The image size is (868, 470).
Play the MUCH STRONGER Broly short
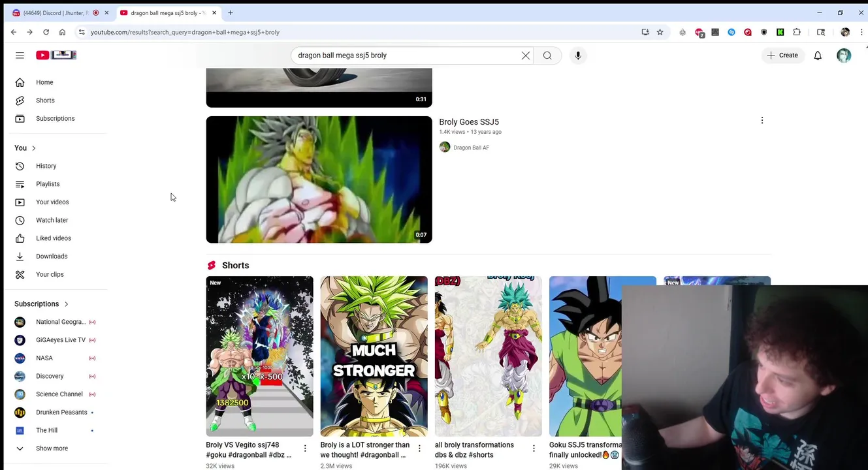374,356
